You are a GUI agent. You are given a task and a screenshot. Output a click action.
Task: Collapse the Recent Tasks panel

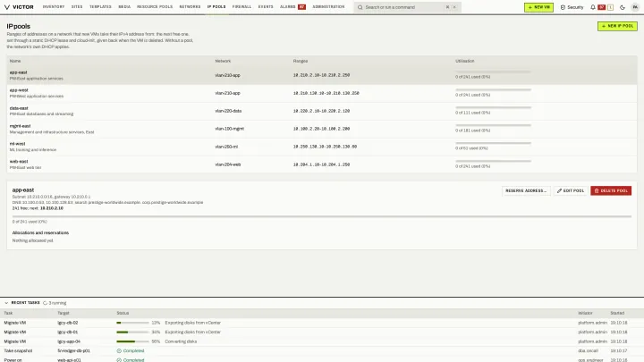[x=6, y=303]
